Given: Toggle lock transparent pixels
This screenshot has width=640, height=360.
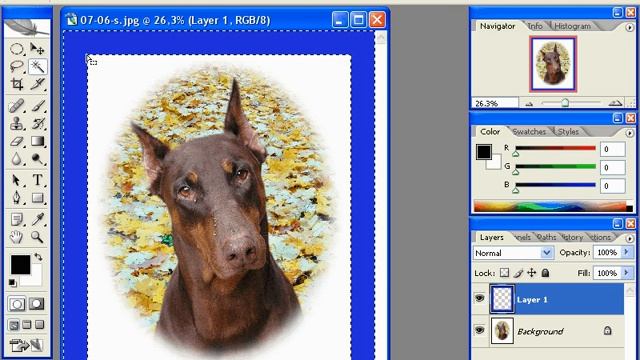Looking at the screenshot, I should point(504,273).
